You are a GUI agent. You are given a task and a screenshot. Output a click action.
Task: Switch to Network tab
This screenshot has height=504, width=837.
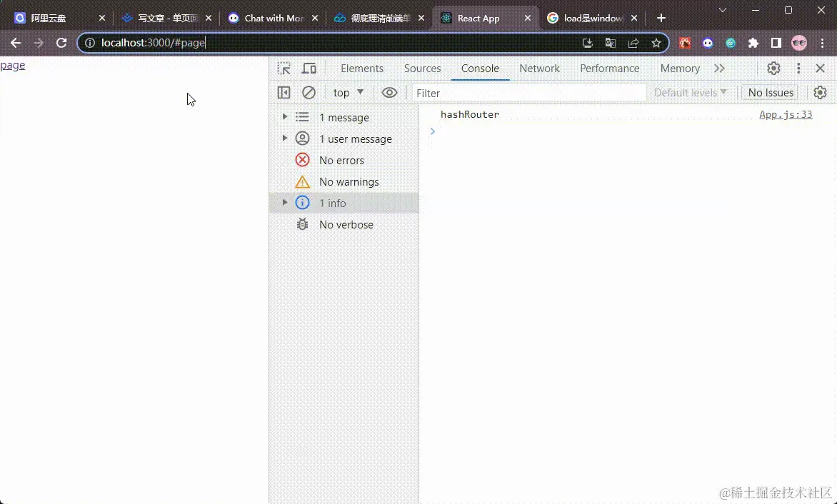pos(539,69)
